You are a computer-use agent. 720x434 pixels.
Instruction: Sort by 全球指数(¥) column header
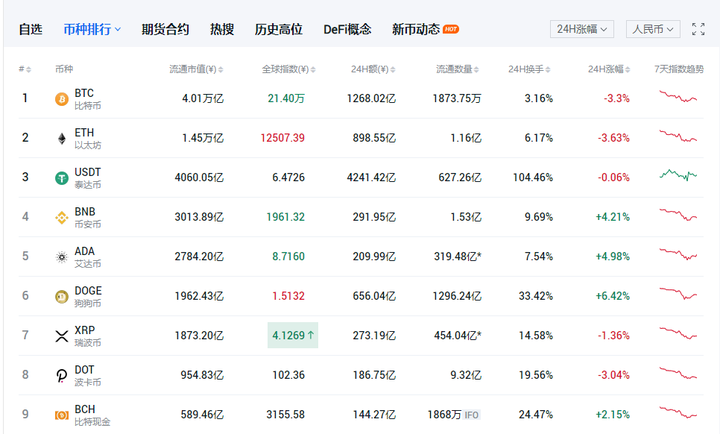[288, 69]
